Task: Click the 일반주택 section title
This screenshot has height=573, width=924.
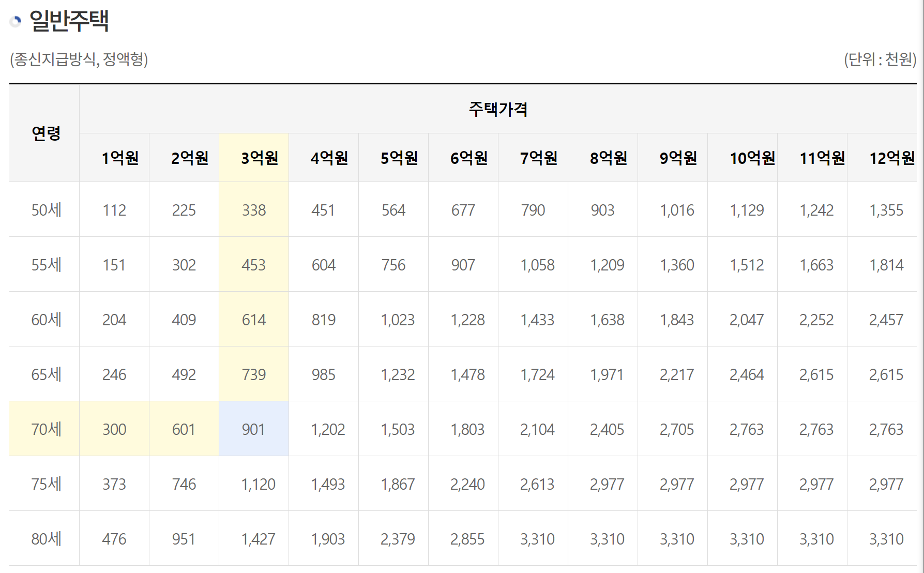Action: click(69, 21)
